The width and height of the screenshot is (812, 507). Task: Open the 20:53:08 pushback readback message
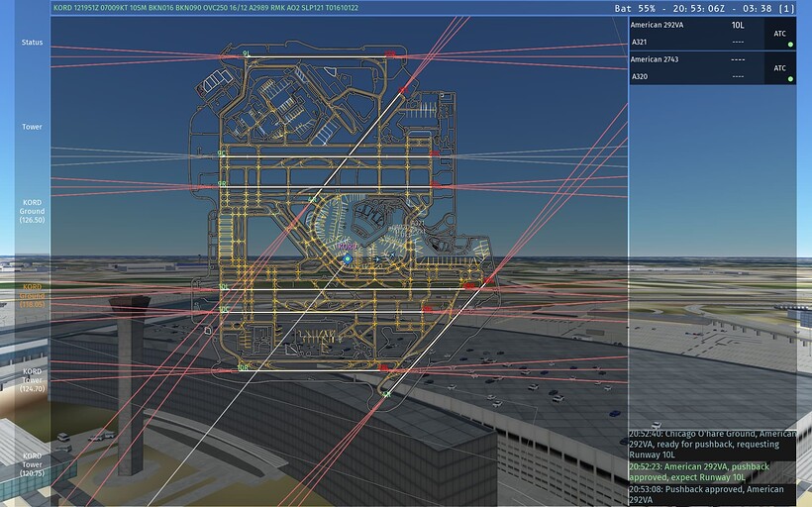tap(713, 494)
